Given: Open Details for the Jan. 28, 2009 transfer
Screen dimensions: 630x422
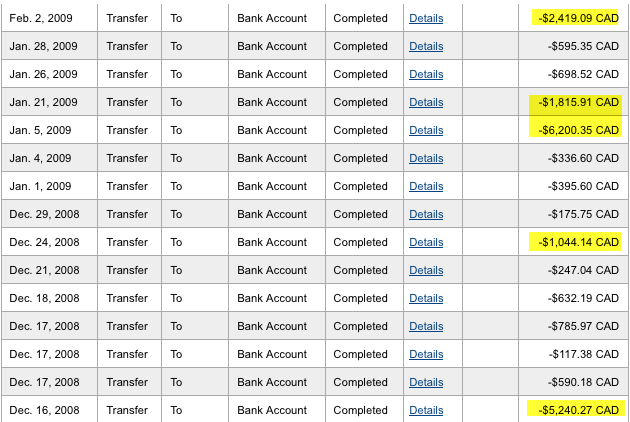Looking at the screenshot, I should tap(426, 46).
